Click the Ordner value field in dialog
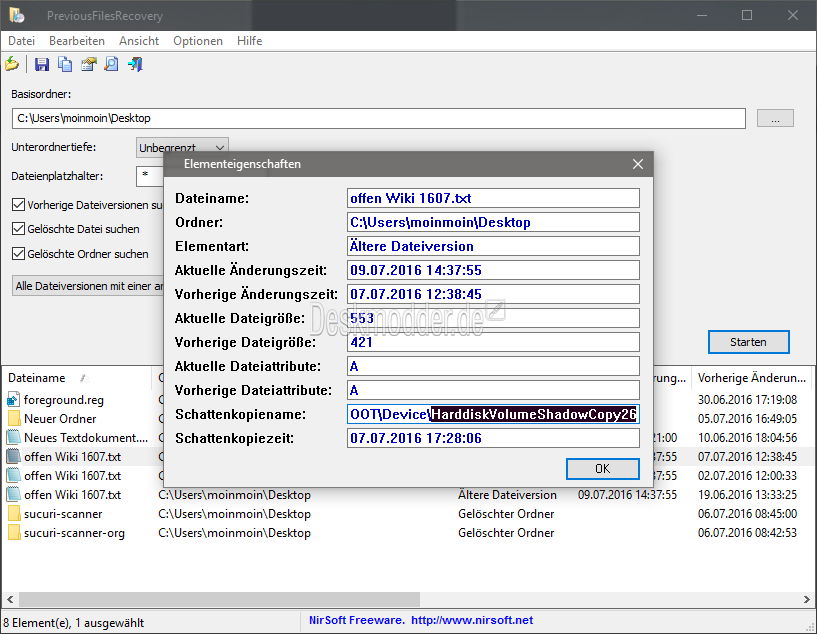817x634 pixels. click(x=493, y=222)
